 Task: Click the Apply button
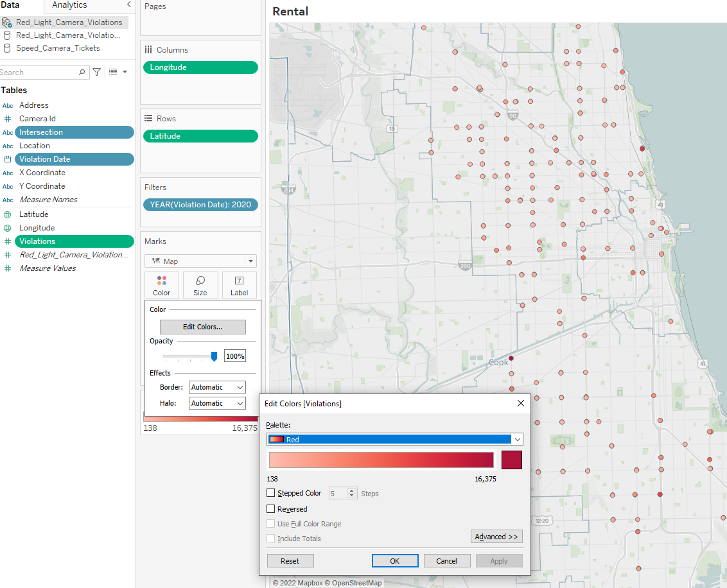click(499, 560)
